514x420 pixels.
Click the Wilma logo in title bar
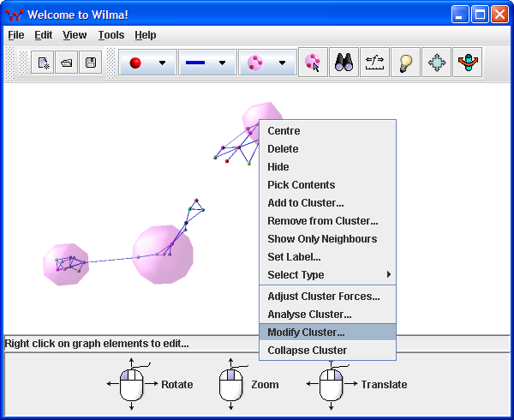pyautogui.click(x=15, y=15)
